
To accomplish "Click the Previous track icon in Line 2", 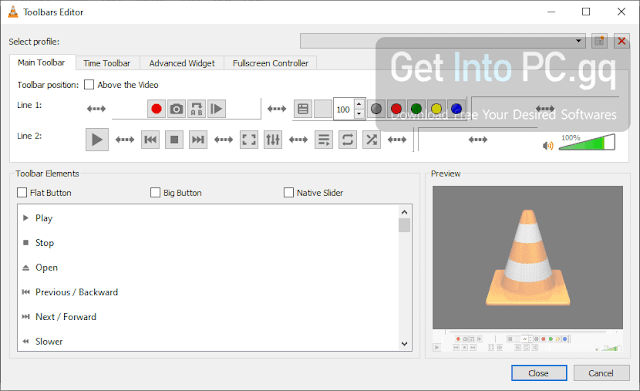I will [x=150, y=140].
